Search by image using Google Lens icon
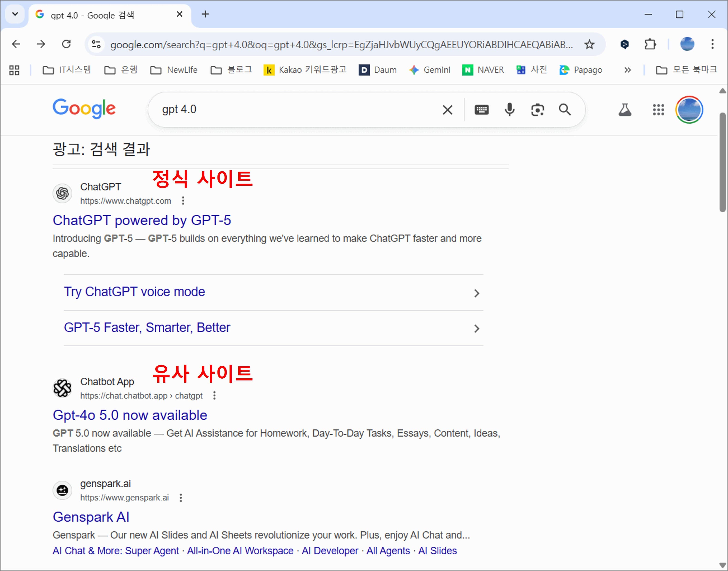The image size is (728, 571). [x=537, y=109]
